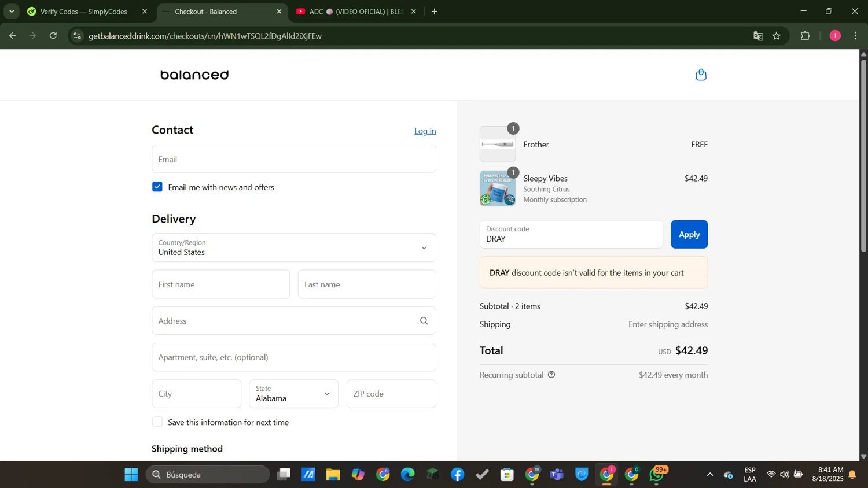Switch to Verify Codes — SimplyCodes tab
The width and height of the screenshot is (868, 488).
pyautogui.click(x=84, y=12)
